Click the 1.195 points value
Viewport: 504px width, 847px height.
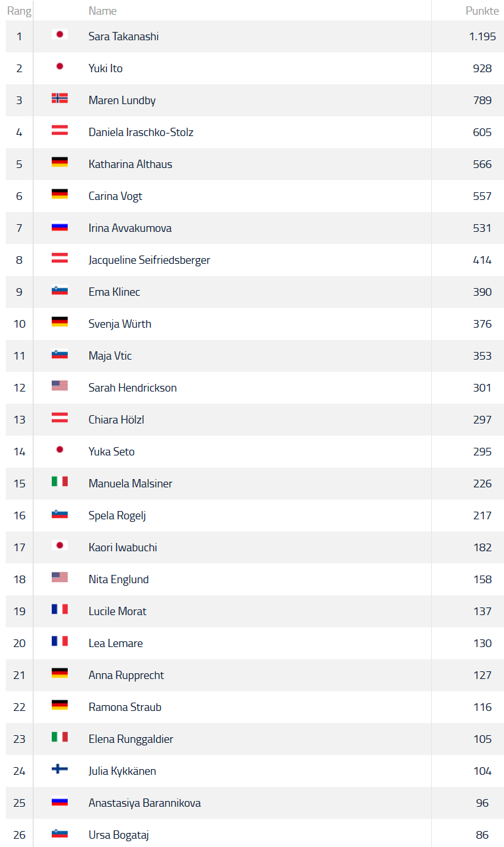pos(482,36)
